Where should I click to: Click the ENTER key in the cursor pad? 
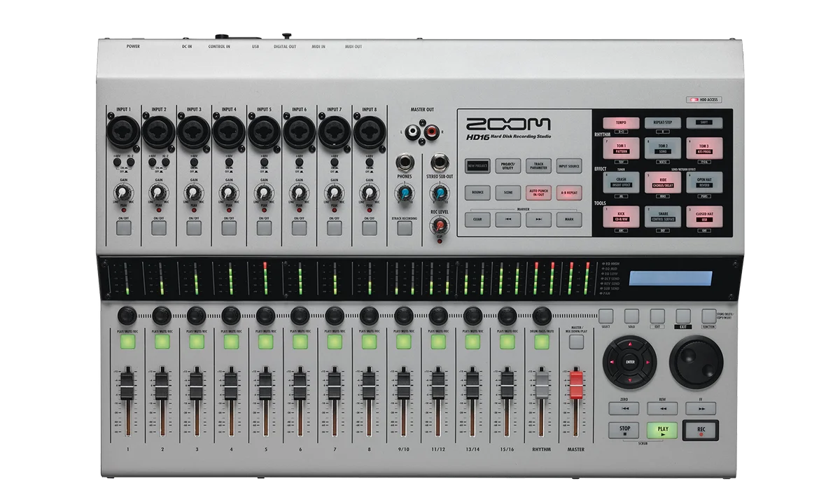pyautogui.click(x=630, y=362)
